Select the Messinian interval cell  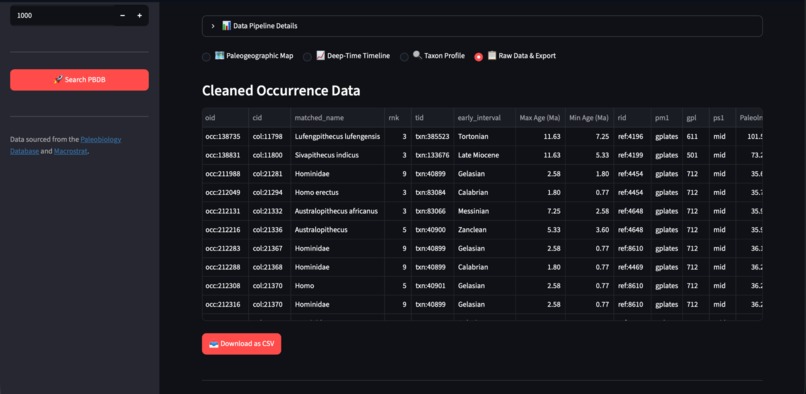coord(484,211)
